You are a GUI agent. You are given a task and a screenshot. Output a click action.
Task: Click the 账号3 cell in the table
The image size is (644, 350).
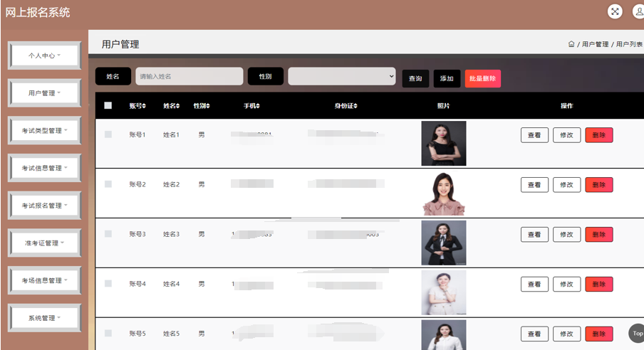(137, 234)
